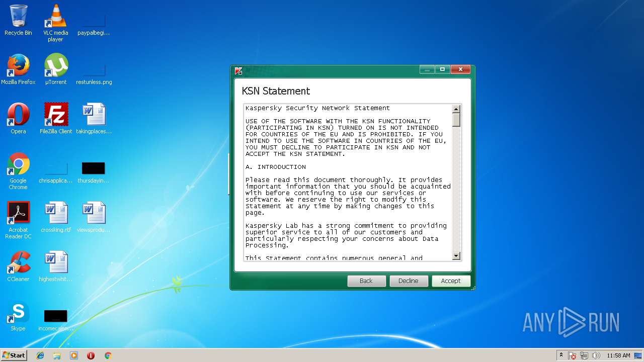Decline the KSN Statement
The width and height of the screenshot is (644, 362).
[x=409, y=281]
